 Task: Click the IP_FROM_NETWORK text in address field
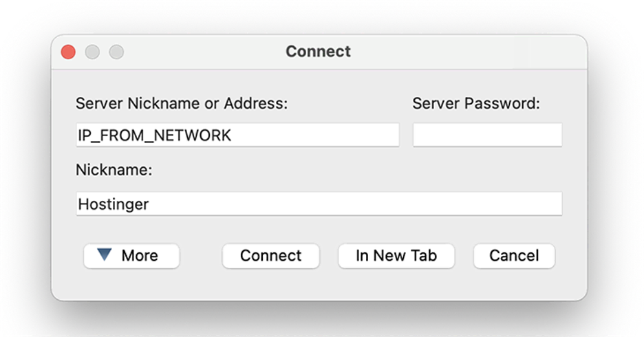pos(154,135)
